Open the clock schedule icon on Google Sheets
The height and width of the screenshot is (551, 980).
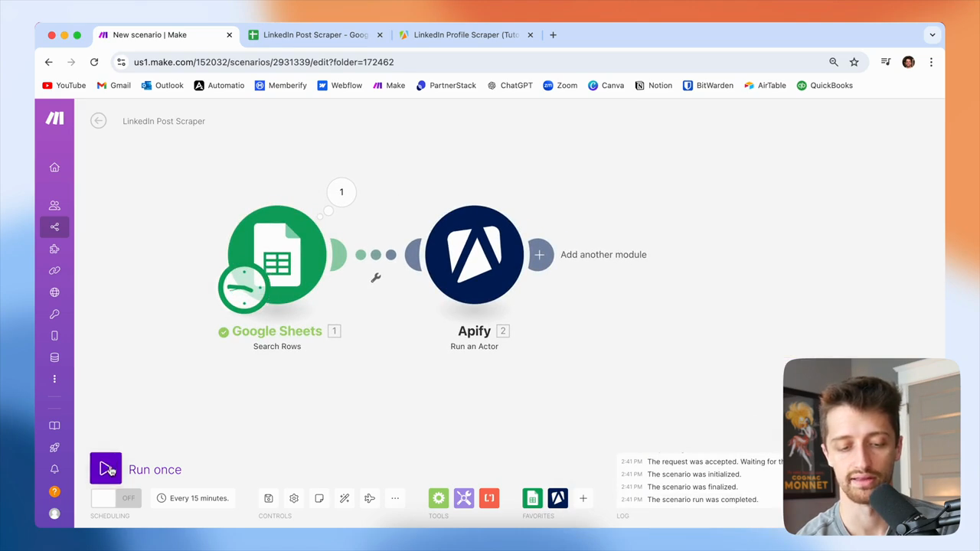point(243,288)
